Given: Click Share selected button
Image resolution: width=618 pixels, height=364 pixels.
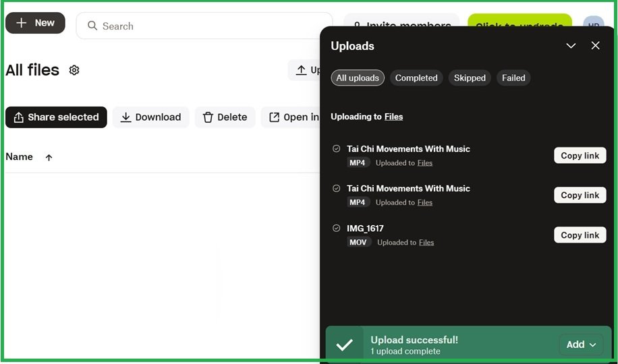Looking at the screenshot, I should pyautogui.click(x=56, y=117).
